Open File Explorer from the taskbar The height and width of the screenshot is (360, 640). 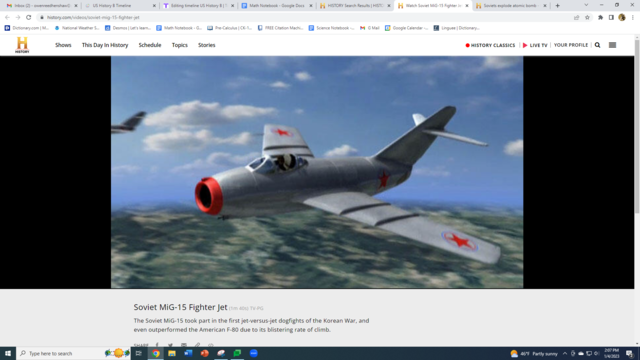click(172, 353)
